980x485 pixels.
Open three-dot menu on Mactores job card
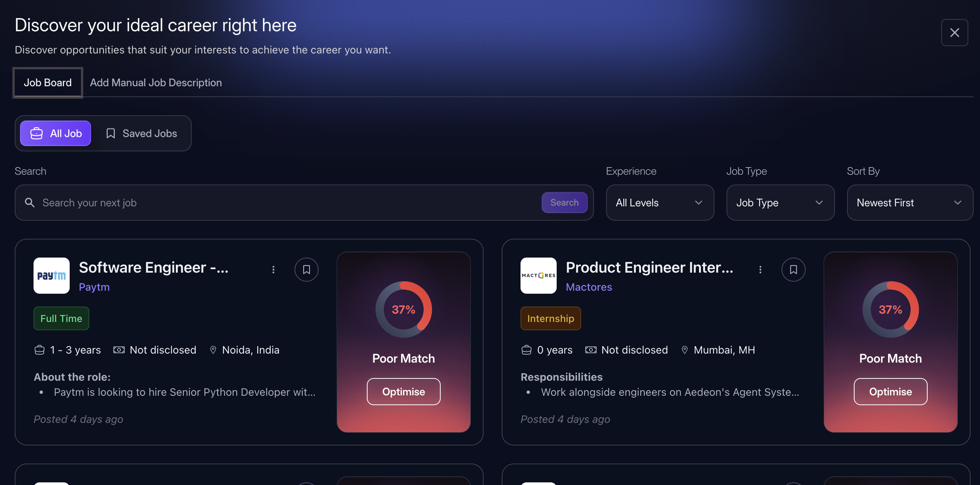[x=760, y=269]
